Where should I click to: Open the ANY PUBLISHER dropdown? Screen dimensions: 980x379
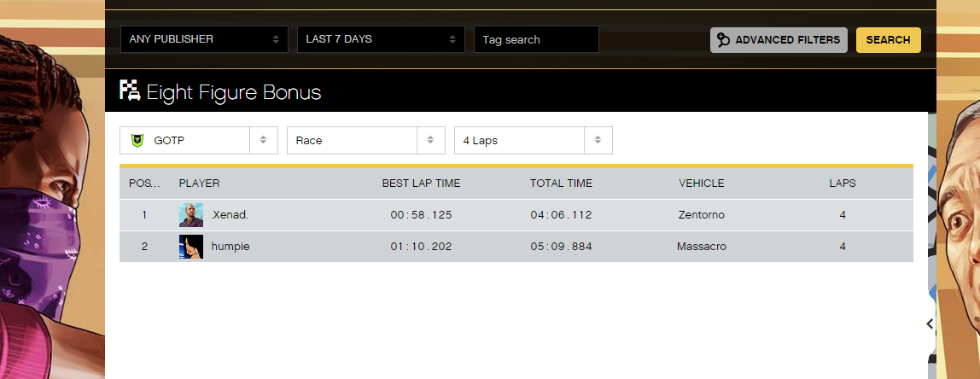tap(204, 39)
